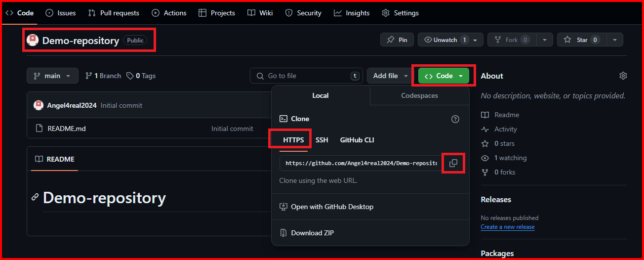This screenshot has width=644, height=260.
Task: Select the GitHub CLI clone option
Action: (357, 140)
